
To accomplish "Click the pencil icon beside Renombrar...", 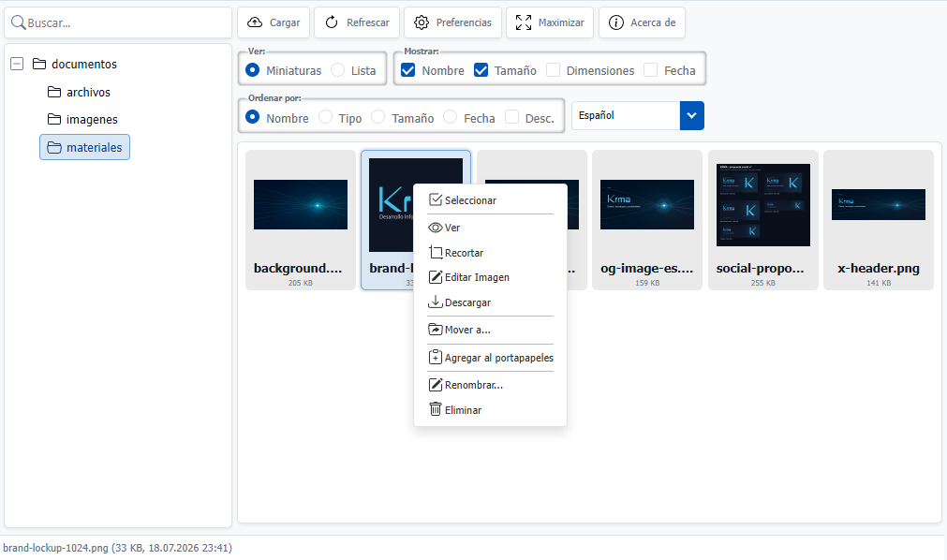I will pos(435,384).
